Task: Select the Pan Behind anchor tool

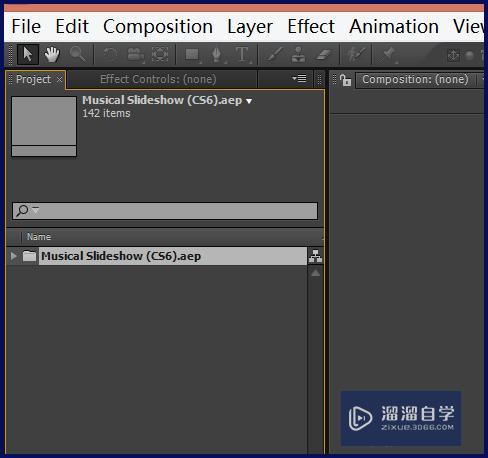Action: coord(160,54)
